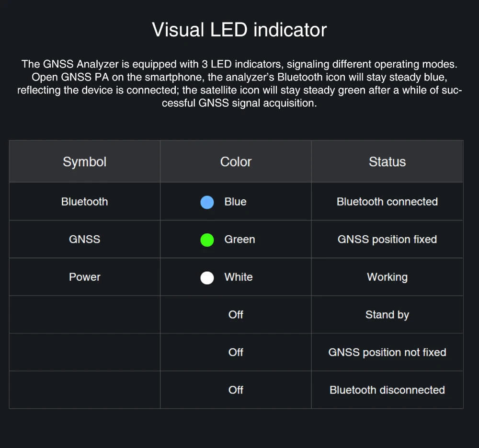Screen dimensions: 479x448
Task: Select the Color column header
Action: tap(236, 162)
